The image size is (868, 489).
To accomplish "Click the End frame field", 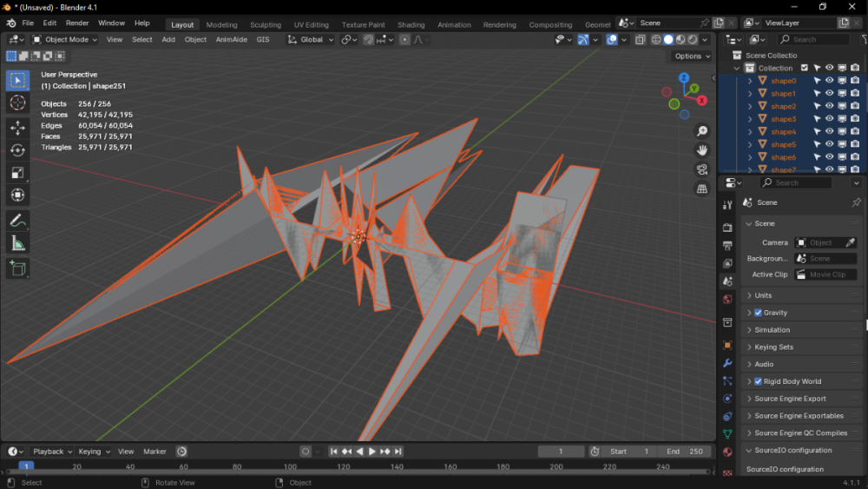I will [x=684, y=452].
